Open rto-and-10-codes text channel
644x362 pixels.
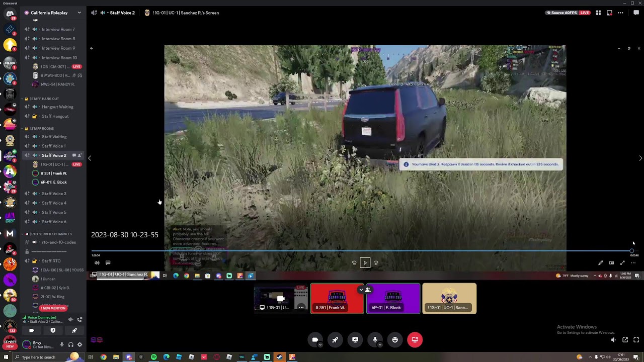pos(54,242)
